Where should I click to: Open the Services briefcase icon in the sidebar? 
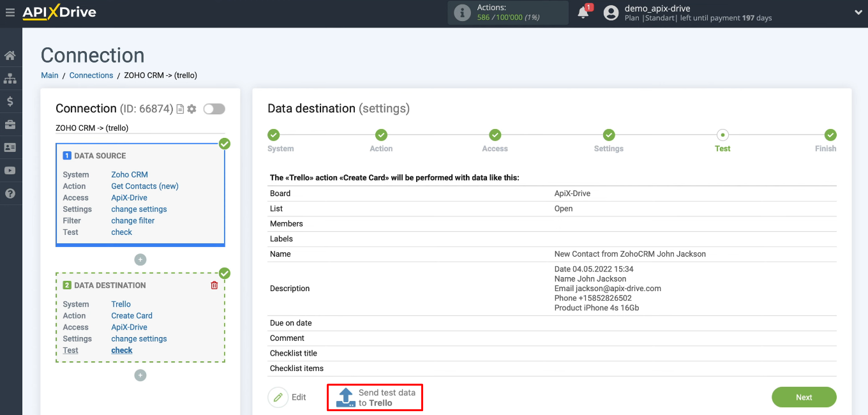point(10,124)
